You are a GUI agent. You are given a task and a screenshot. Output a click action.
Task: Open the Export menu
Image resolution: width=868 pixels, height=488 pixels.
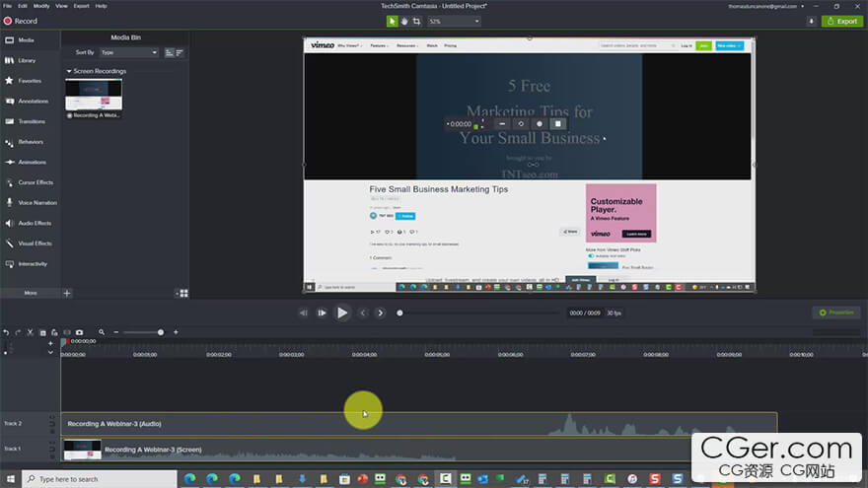(81, 6)
